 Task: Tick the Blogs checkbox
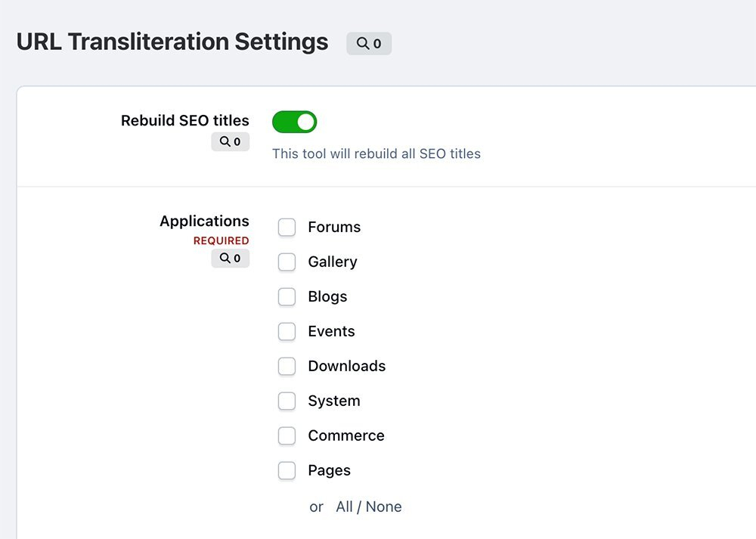point(287,297)
